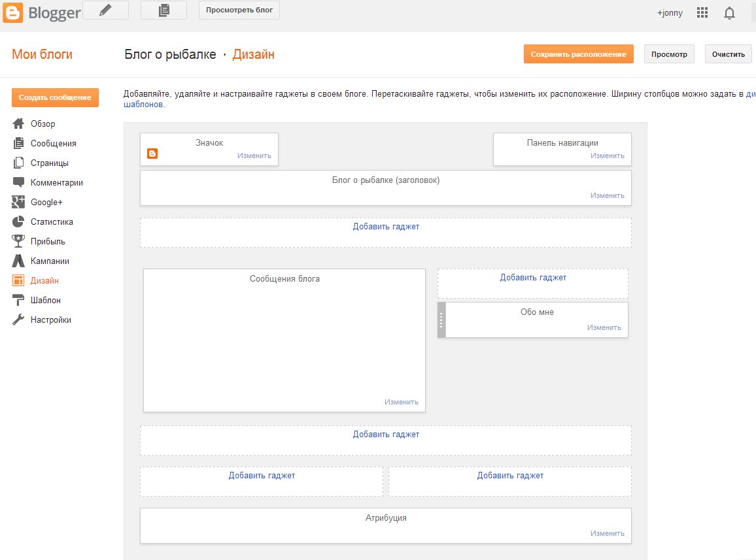Image resolution: width=756 pixels, height=560 pixels.
Task: Click the Обо мне gadget drag handle
Action: (441, 320)
